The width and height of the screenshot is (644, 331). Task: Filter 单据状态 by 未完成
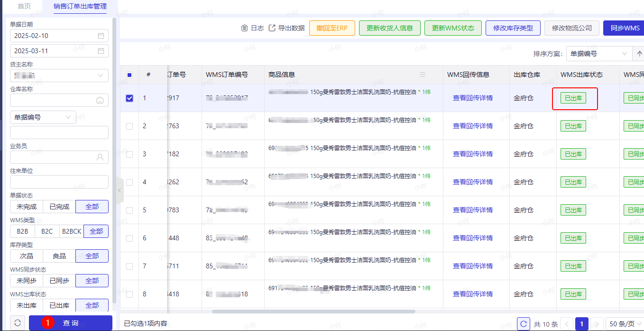(x=27, y=207)
